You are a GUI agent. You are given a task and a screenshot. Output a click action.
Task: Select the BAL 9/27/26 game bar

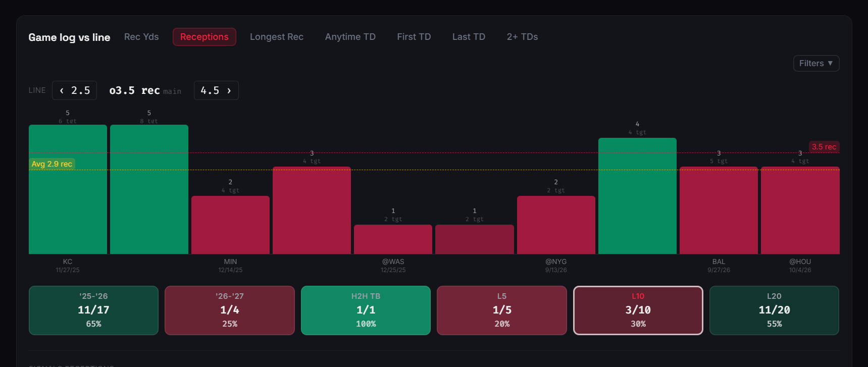coord(719,210)
